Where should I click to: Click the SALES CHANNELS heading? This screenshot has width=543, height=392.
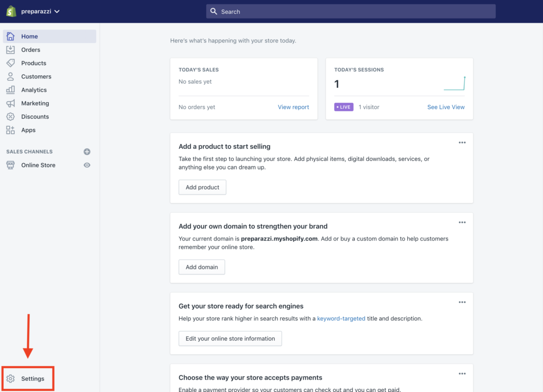point(30,152)
